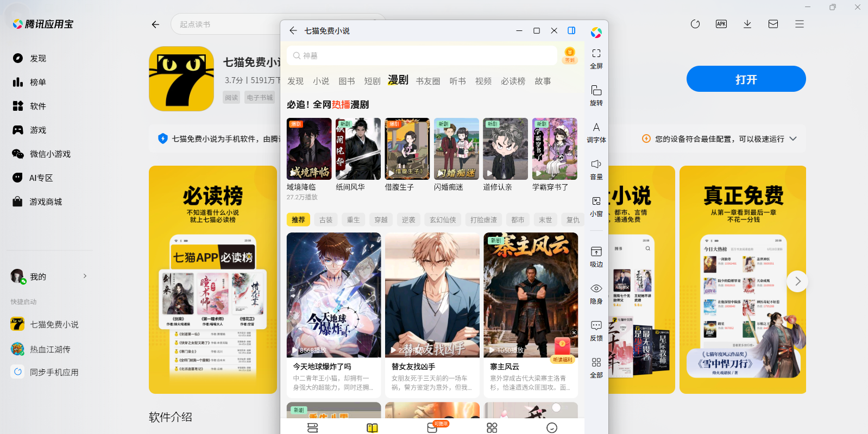Click the fullscreen (全屏) icon
The height and width of the screenshot is (434, 868).
pos(596,54)
